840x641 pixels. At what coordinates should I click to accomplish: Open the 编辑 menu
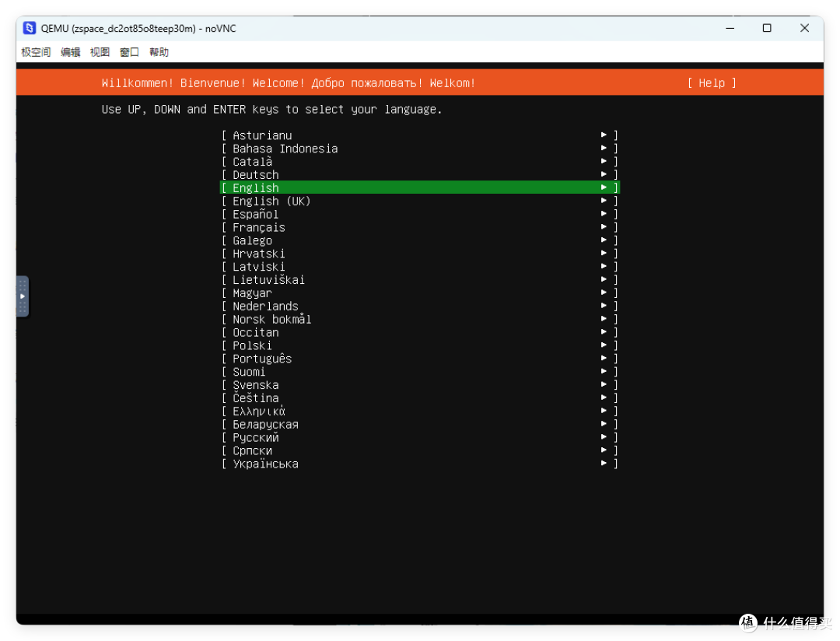click(70, 52)
